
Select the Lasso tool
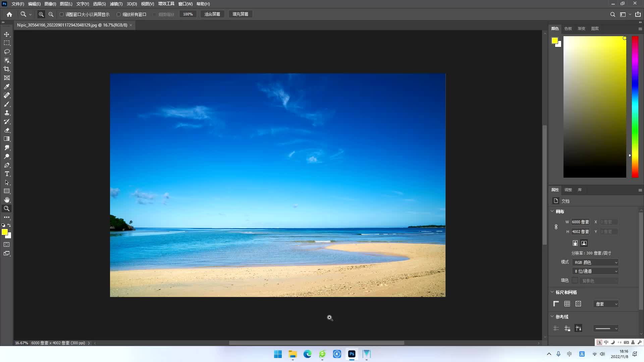7,52
